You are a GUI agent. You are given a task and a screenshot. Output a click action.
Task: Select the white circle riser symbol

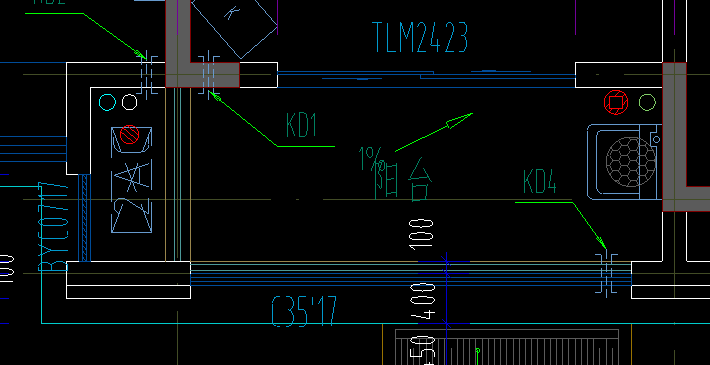pyautogui.click(x=130, y=102)
